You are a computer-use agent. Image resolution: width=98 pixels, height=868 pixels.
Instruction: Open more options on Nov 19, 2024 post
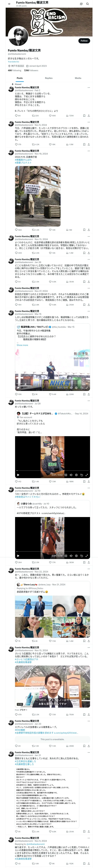(x=89, y=151)
